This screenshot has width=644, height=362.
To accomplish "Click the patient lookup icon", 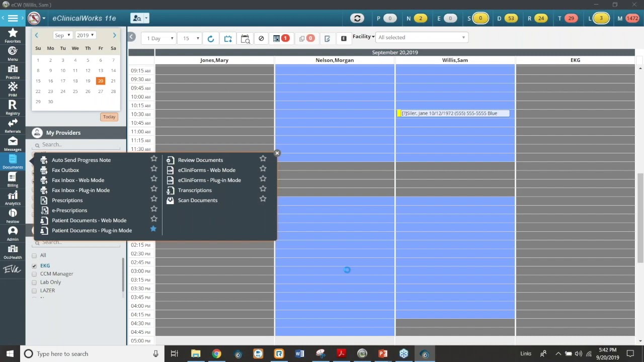I will [x=136, y=18].
